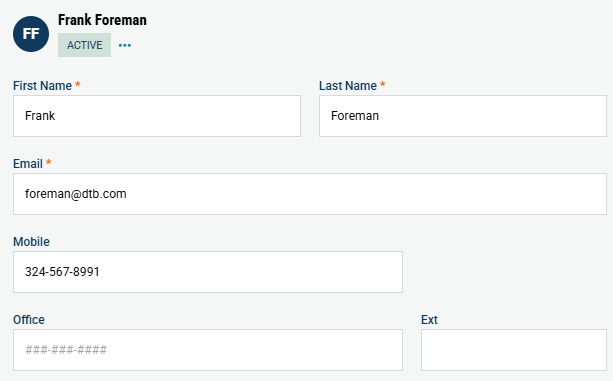Click the FF user avatar circle

[31, 34]
